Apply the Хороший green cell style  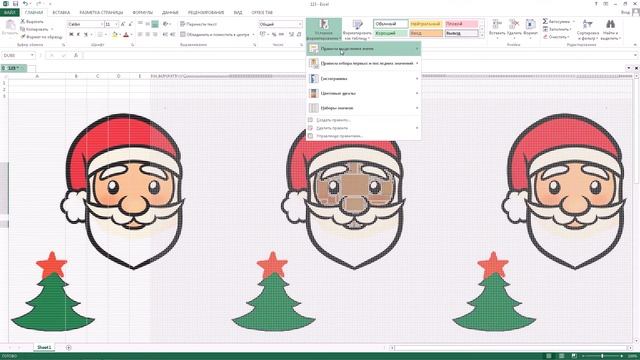click(x=390, y=33)
